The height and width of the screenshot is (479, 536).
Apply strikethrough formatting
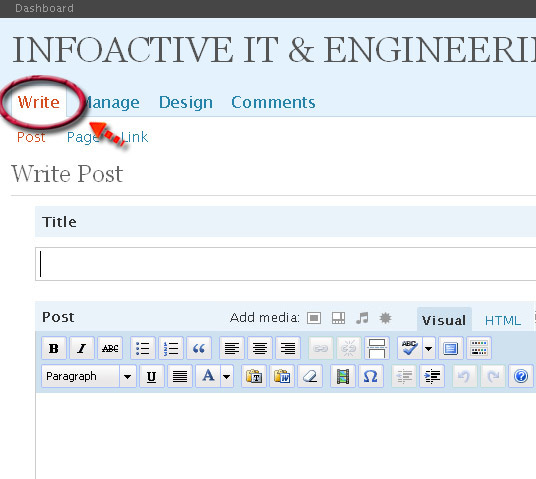[x=110, y=348]
